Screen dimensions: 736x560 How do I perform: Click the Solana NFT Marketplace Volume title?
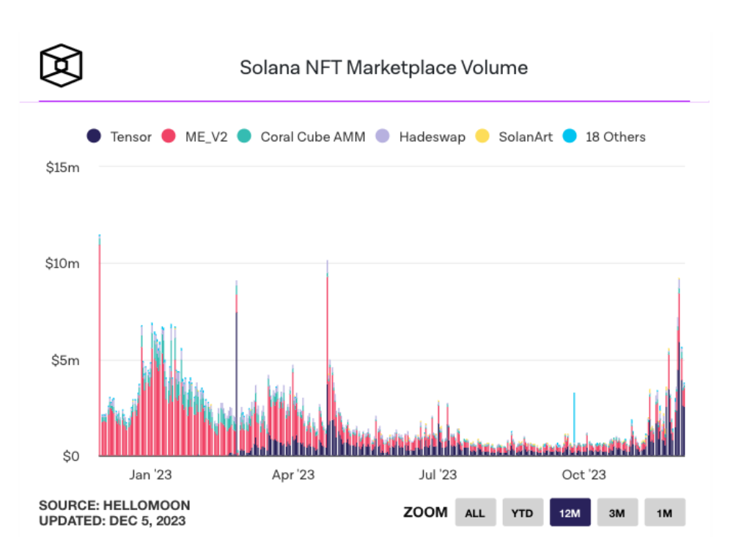coord(384,67)
